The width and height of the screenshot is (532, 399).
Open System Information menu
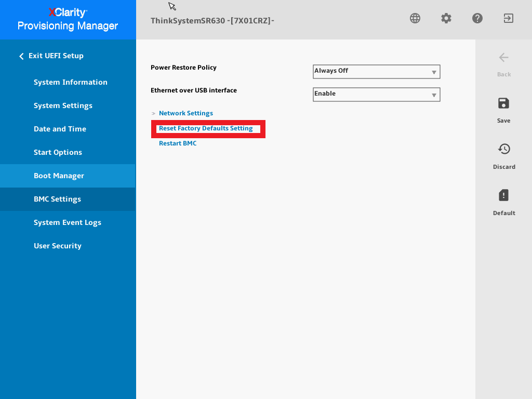71,82
